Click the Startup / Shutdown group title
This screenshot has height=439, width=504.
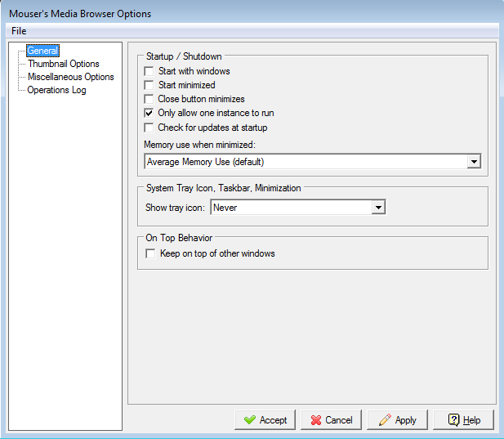point(184,56)
